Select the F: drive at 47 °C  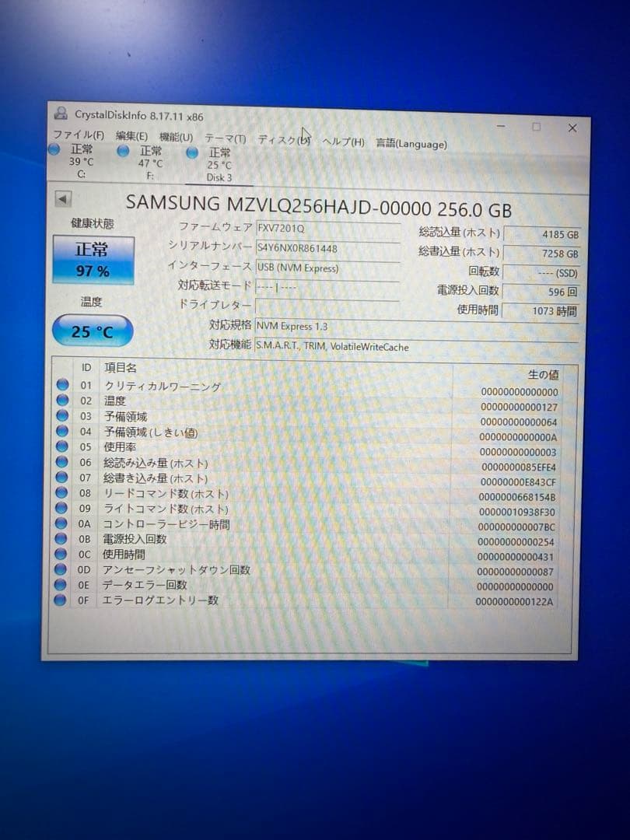tap(151, 163)
